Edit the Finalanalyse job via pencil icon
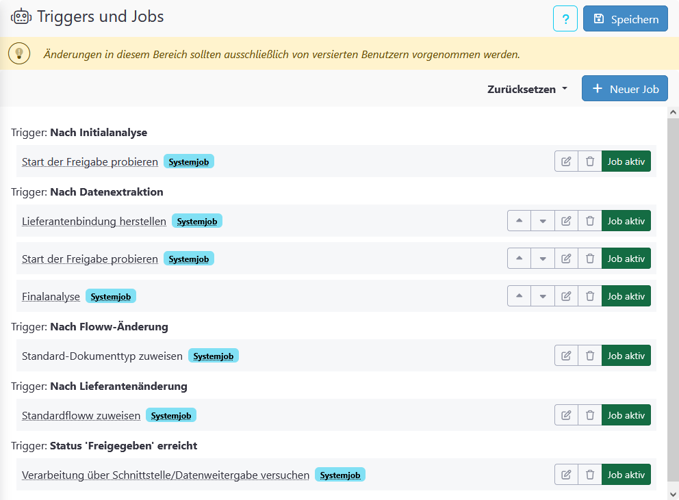This screenshot has height=500, width=679. pos(566,296)
